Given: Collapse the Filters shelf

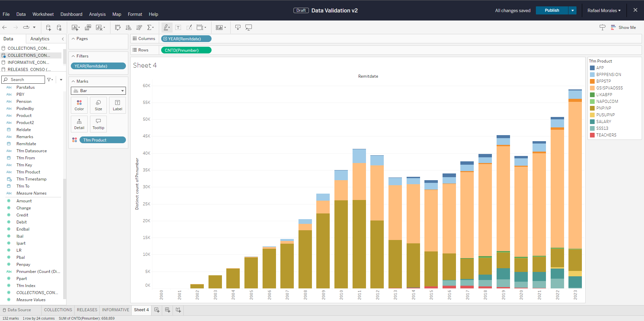Looking at the screenshot, I should [x=73, y=56].
